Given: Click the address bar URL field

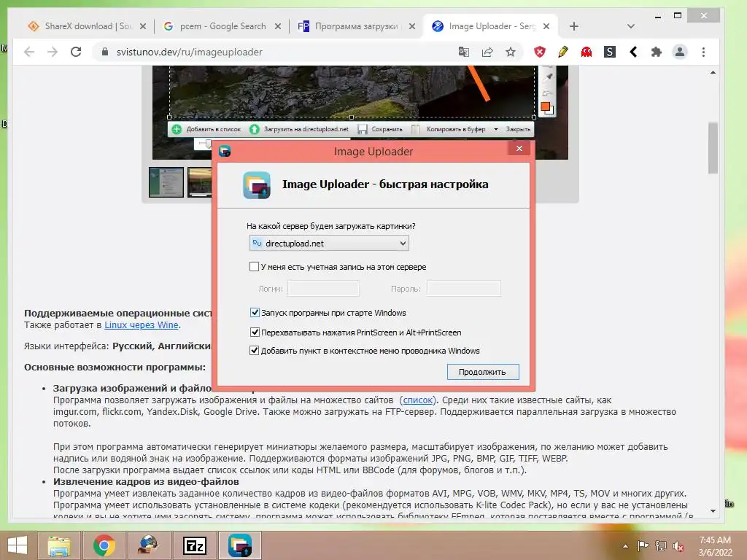Looking at the screenshot, I should [x=276, y=52].
